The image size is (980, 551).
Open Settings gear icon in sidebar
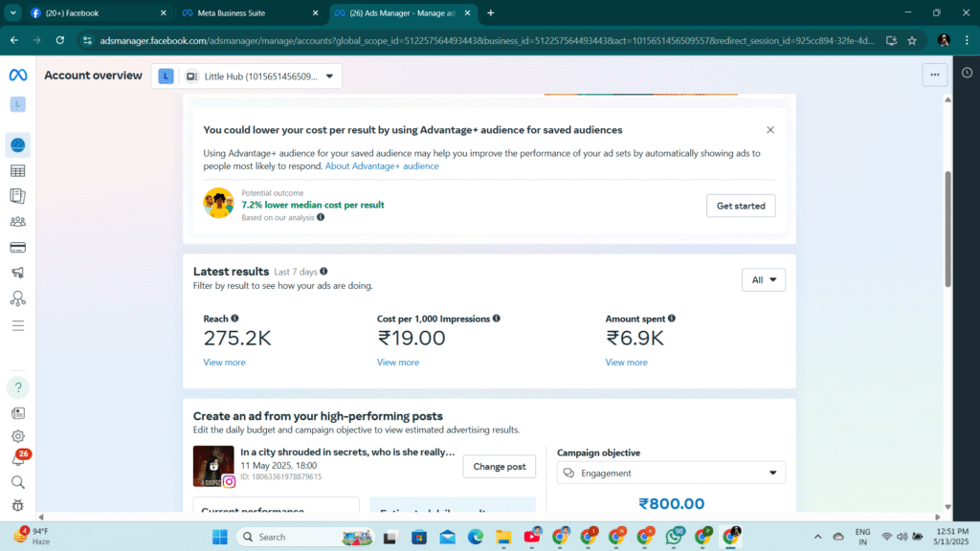(x=18, y=436)
